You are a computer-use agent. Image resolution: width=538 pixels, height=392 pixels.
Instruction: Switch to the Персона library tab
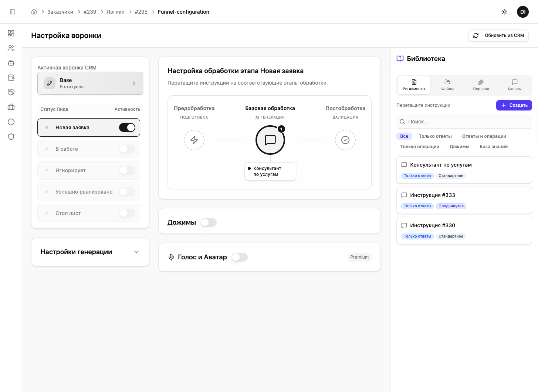(481, 85)
